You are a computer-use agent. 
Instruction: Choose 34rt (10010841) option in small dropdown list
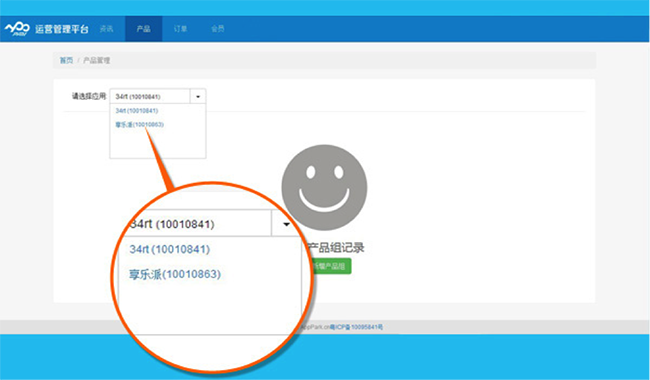[x=137, y=111]
